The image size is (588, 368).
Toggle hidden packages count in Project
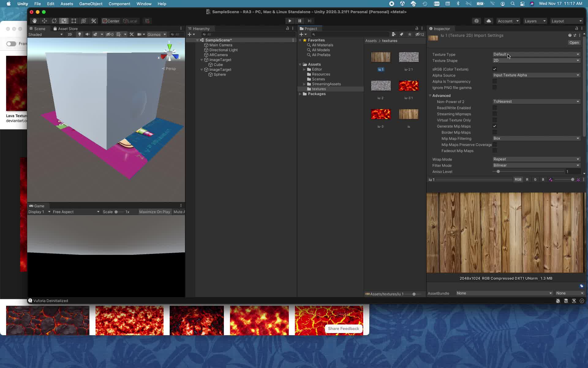click(x=420, y=34)
